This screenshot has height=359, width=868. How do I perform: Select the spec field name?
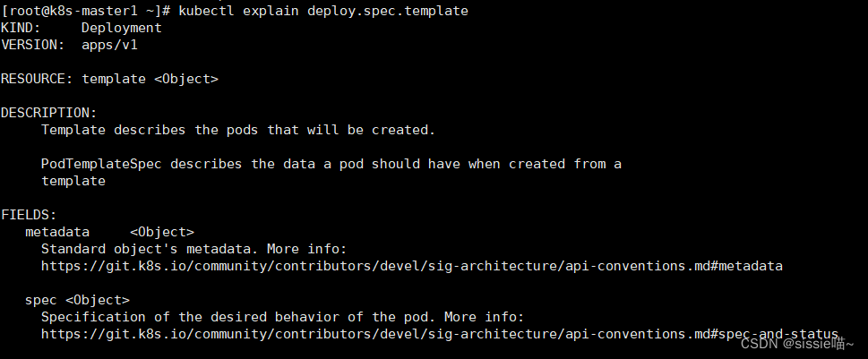tap(41, 300)
